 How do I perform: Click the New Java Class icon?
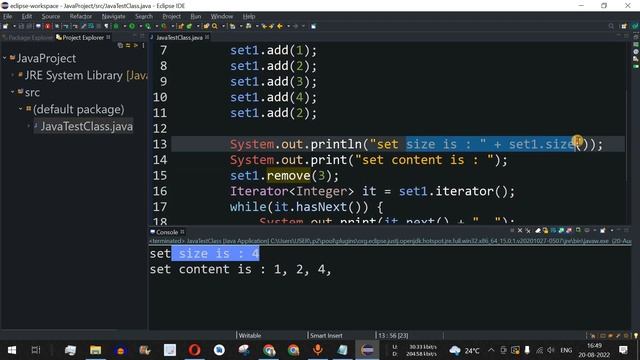[x=189, y=26]
